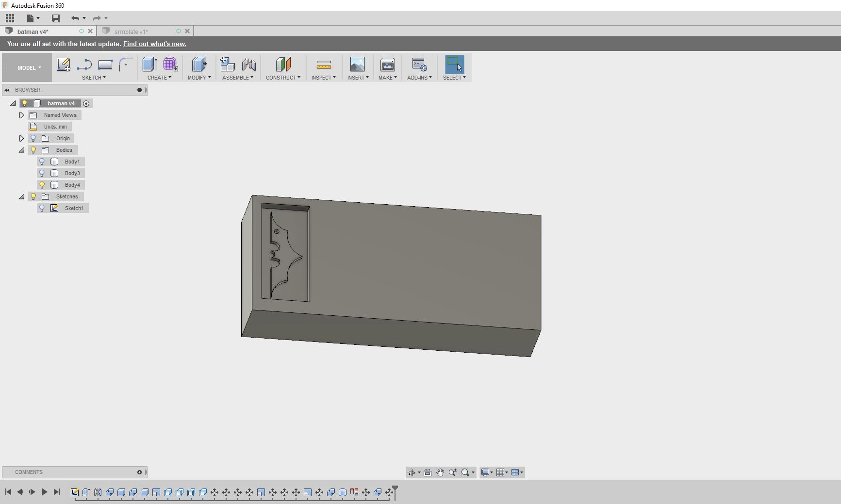The height and width of the screenshot is (504, 841).
Task: Click the timeline end marker handle
Action: pos(395,492)
